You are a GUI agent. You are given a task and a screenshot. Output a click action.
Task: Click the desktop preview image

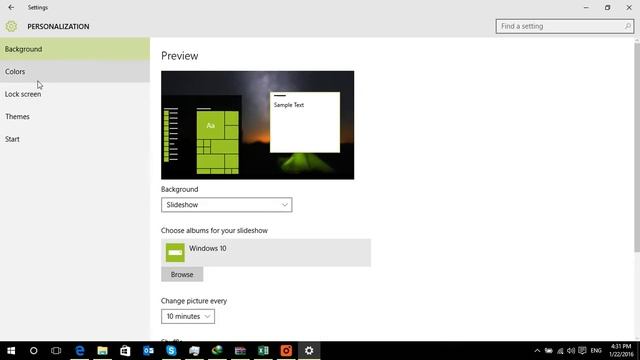coord(258,125)
